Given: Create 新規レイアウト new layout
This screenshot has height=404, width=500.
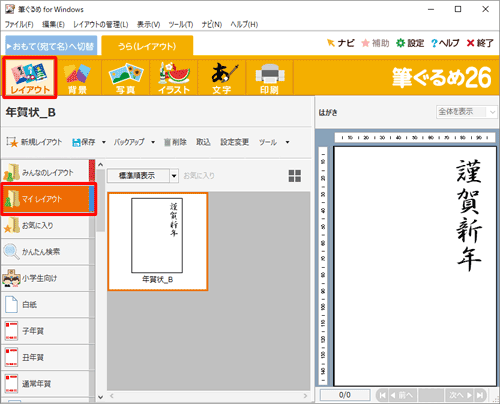Looking at the screenshot, I should coord(34,142).
